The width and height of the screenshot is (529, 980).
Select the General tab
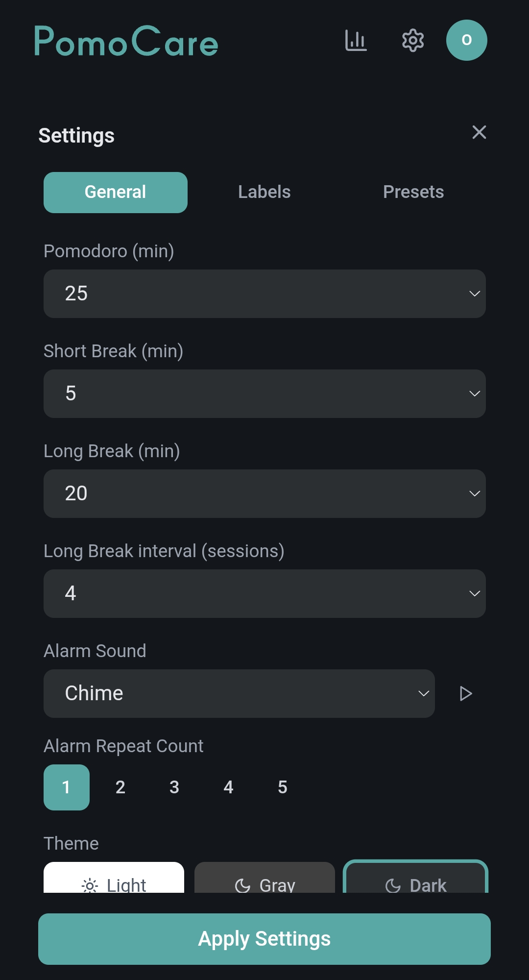(116, 192)
